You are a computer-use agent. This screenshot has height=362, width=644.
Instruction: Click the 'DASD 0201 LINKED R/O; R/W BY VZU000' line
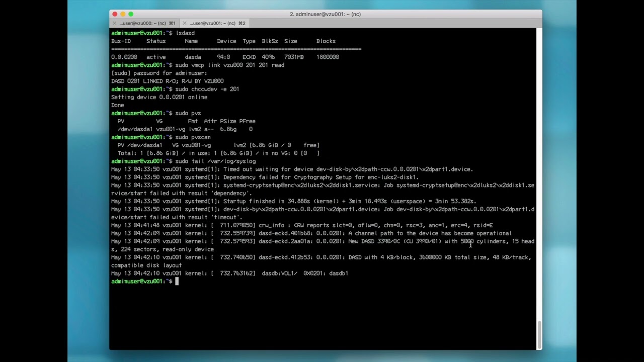[168, 81]
